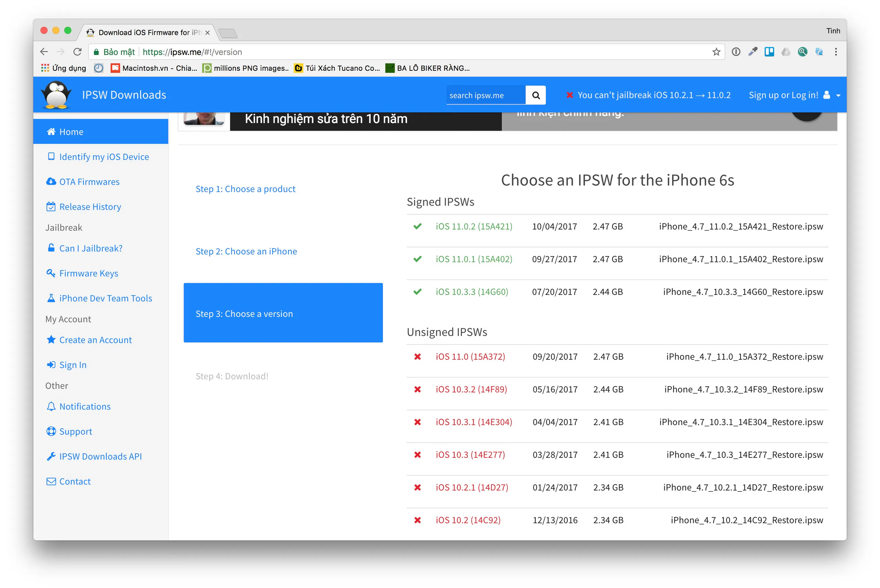This screenshot has height=588, width=880.
Task: Reload the ipsw.me page
Action: coord(77,52)
